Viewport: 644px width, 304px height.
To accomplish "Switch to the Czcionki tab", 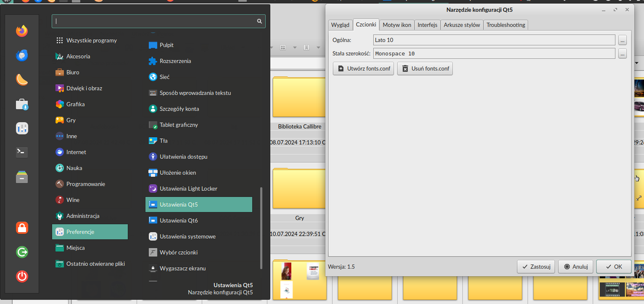I will 366,24.
